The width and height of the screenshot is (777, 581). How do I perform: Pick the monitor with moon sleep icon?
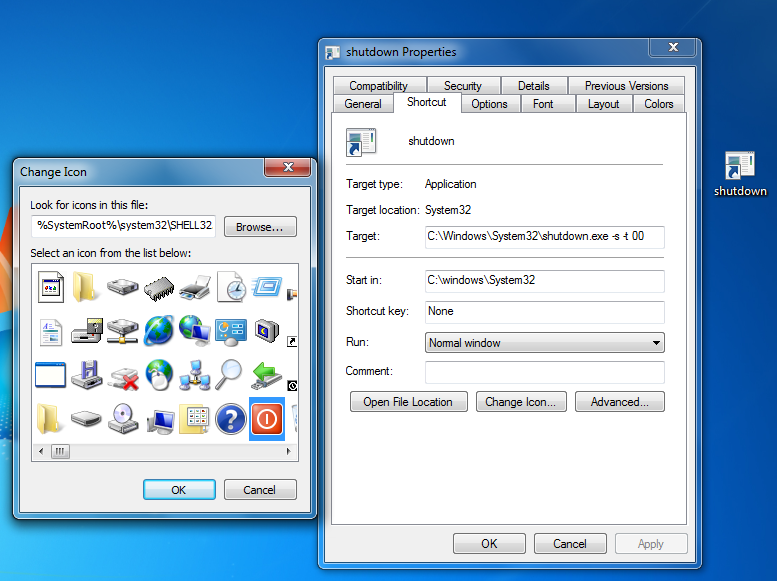[x=267, y=330]
